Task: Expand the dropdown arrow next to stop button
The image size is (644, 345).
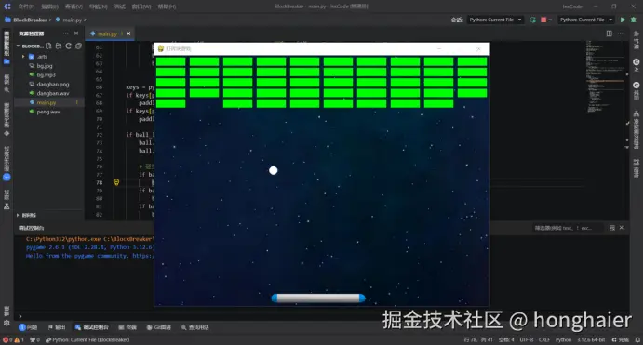Action: coord(550,20)
